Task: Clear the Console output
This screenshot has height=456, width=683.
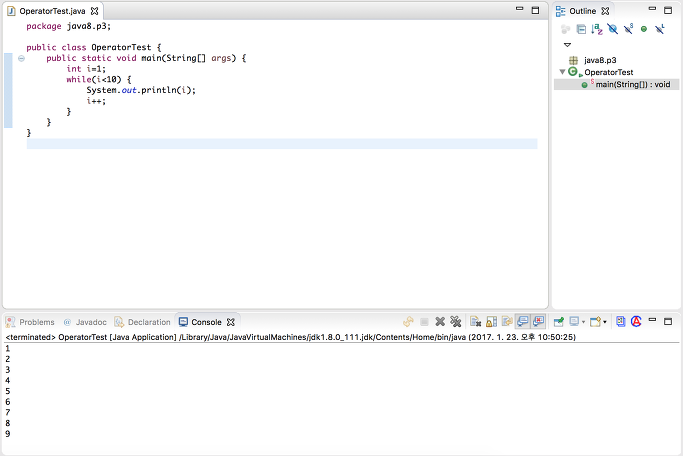Action: tap(476, 322)
